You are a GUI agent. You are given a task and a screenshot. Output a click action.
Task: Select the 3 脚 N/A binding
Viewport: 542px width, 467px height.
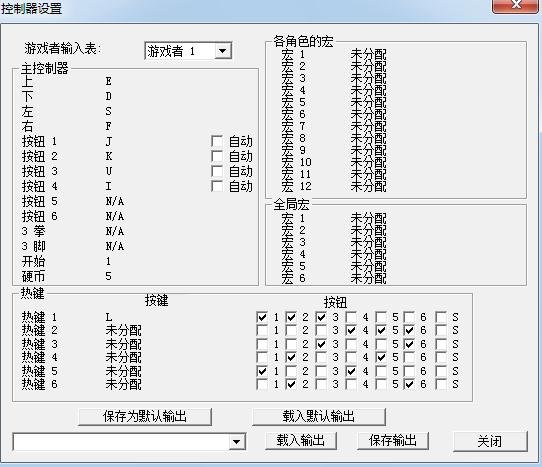point(115,246)
